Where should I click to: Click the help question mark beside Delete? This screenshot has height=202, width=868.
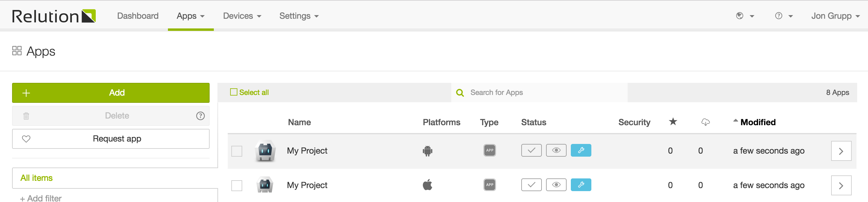201,116
